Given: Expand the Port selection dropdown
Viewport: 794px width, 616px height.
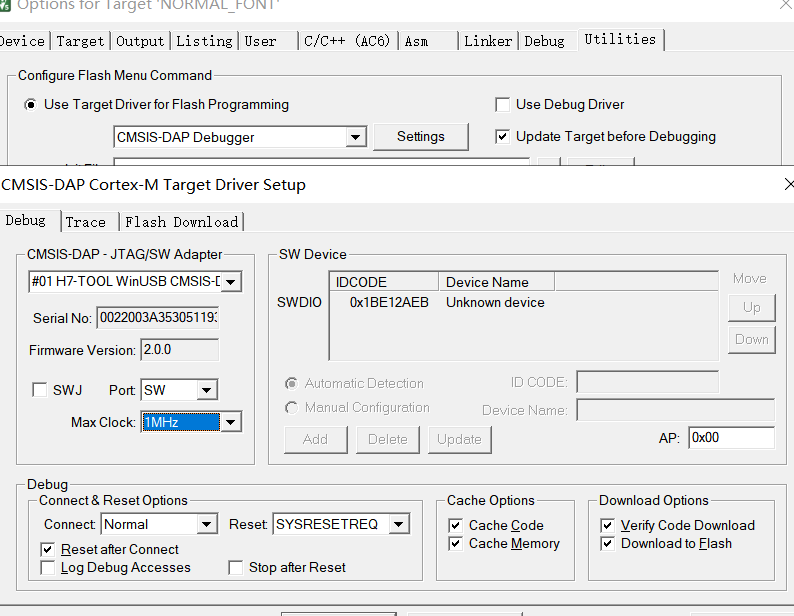Looking at the screenshot, I should click(207, 390).
